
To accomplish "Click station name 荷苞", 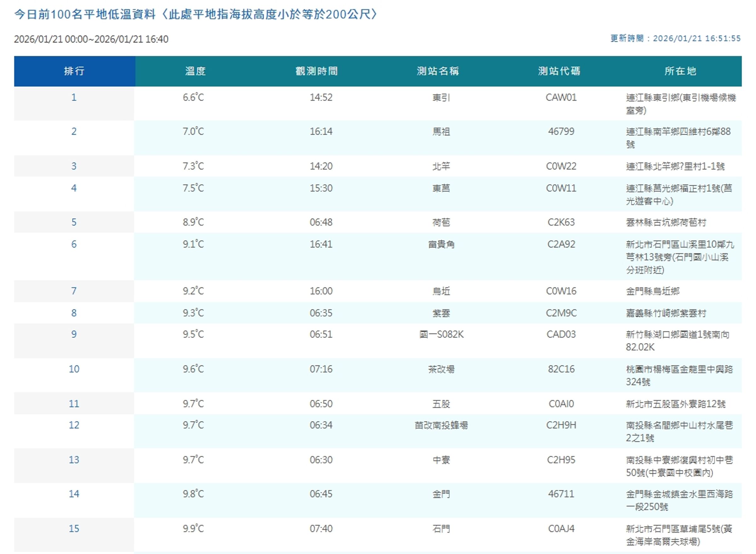I will pyautogui.click(x=441, y=222).
